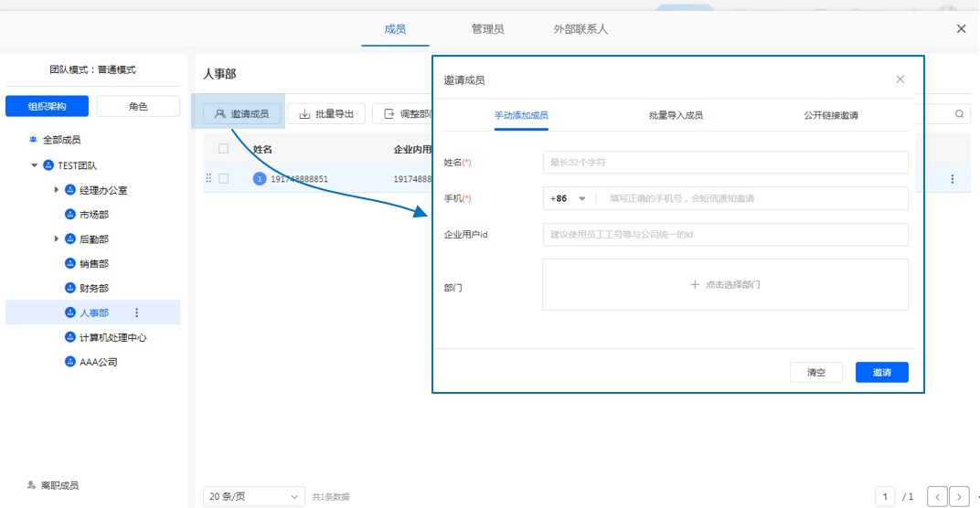980x508 pixels.
Task: Click the next page arrow in pagination
Action: point(958,496)
